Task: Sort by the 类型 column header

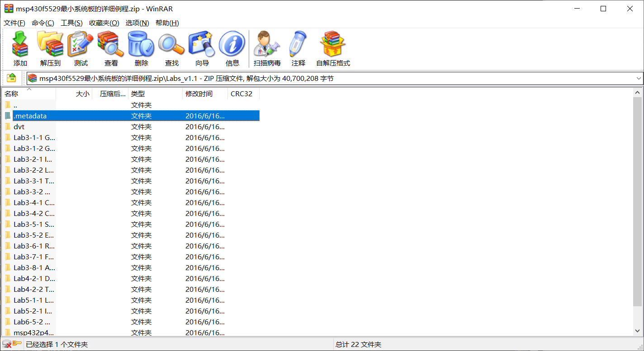Action: pos(156,94)
